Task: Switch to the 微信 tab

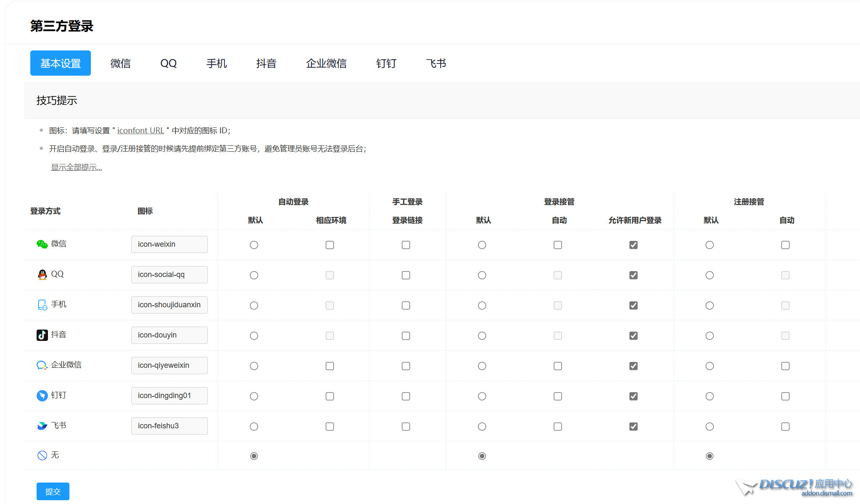Action: point(120,63)
